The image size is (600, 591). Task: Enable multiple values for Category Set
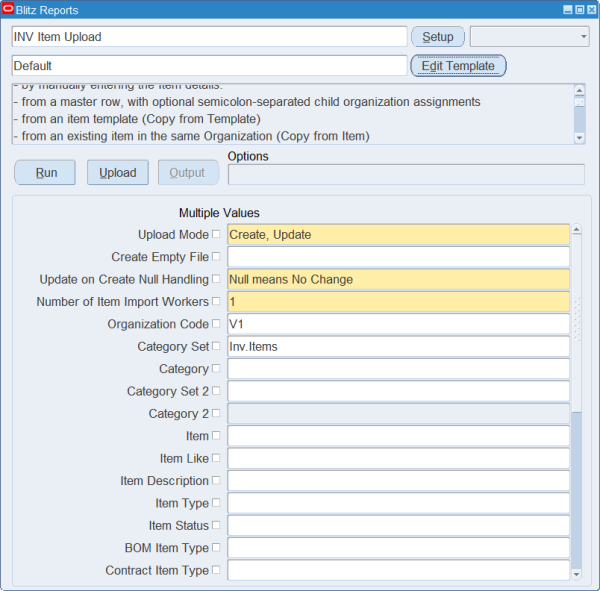coord(216,346)
